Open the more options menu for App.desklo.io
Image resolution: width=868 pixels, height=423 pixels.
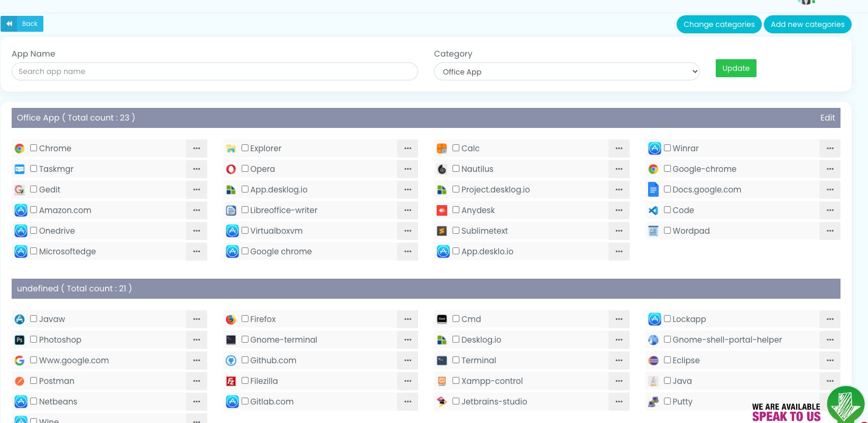(x=619, y=252)
